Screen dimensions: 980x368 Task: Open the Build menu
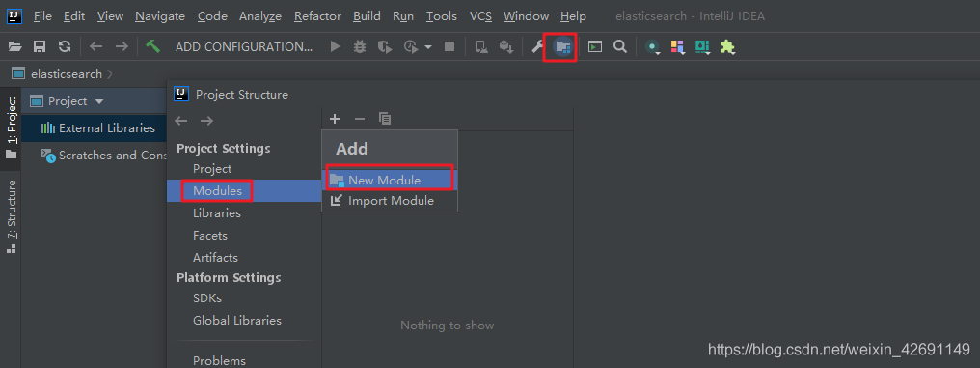[367, 16]
